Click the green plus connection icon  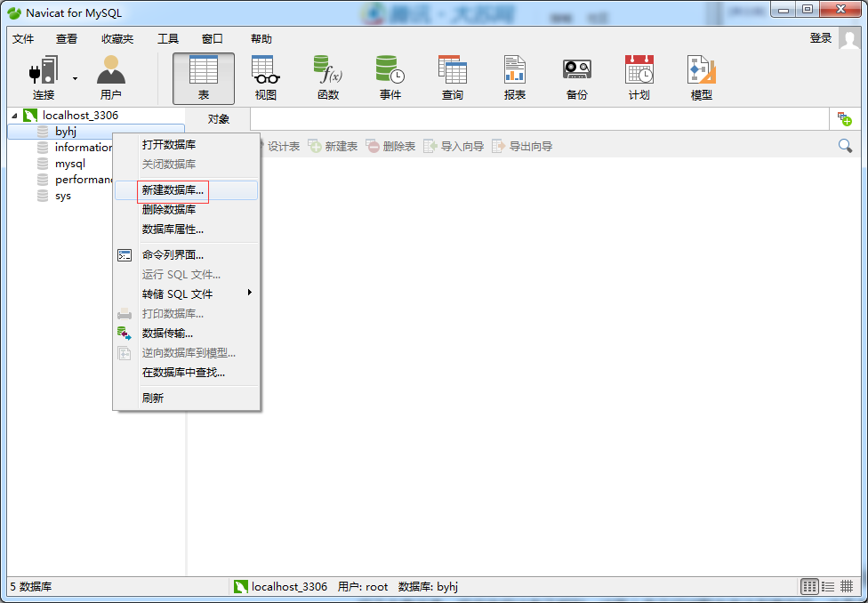(845, 118)
